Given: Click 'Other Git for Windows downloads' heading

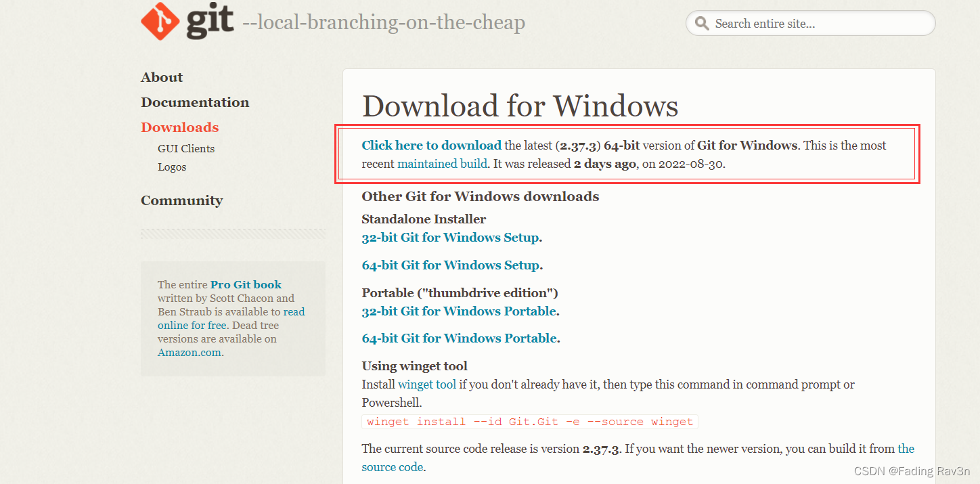Looking at the screenshot, I should coord(481,196).
